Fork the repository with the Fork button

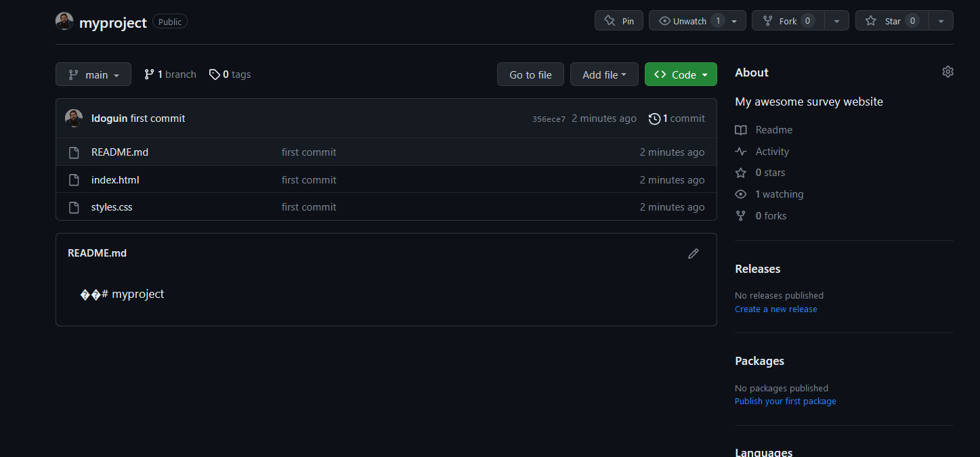[x=788, y=20]
